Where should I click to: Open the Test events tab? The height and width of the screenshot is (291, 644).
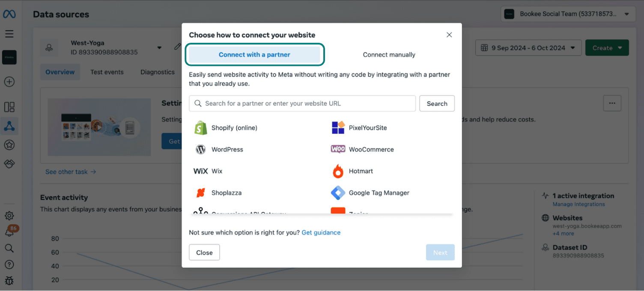tap(107, 72)
